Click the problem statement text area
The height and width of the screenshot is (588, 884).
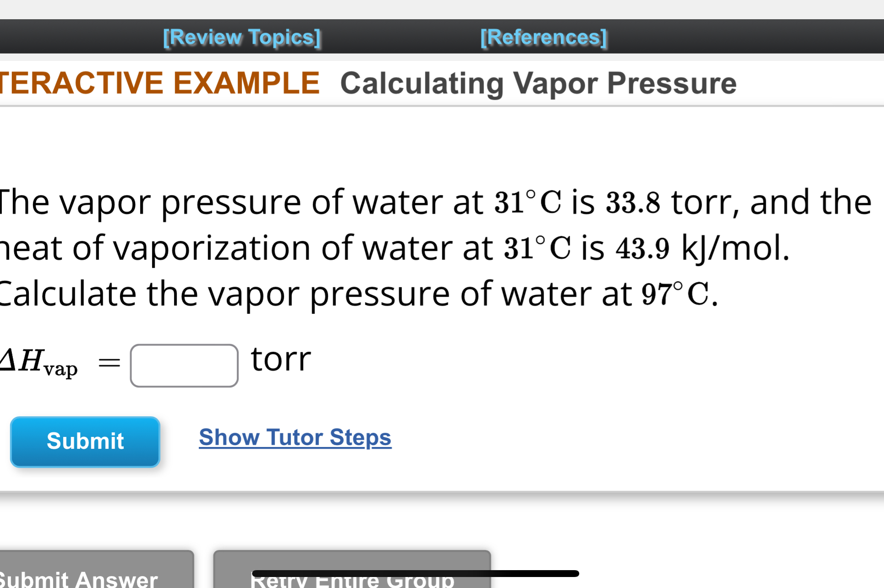[x=412, y=247]
